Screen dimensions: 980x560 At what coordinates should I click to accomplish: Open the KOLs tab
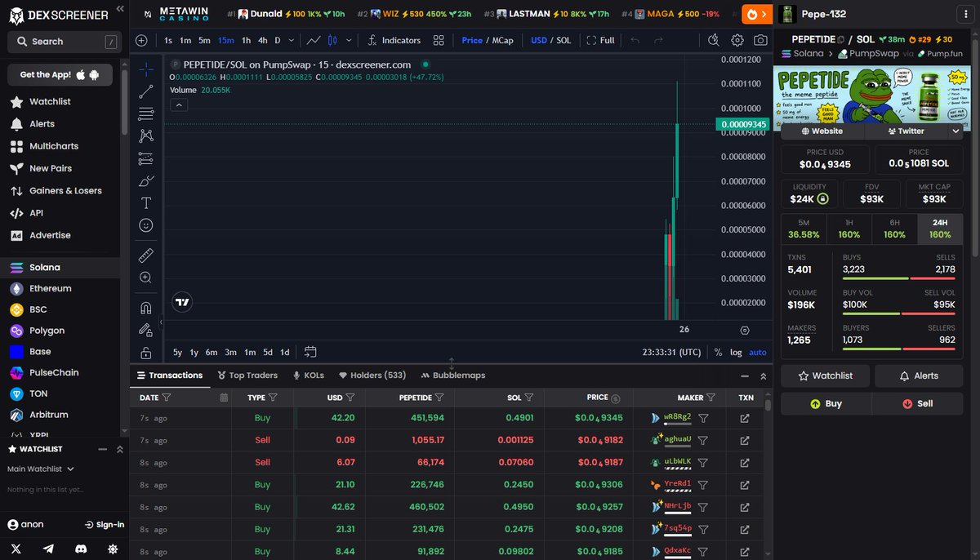pyautogui.click(x=308, y=376)
